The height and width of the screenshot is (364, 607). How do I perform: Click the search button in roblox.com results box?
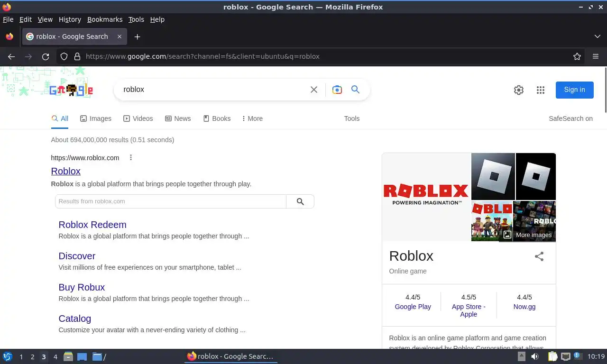(x=300, y=201)
